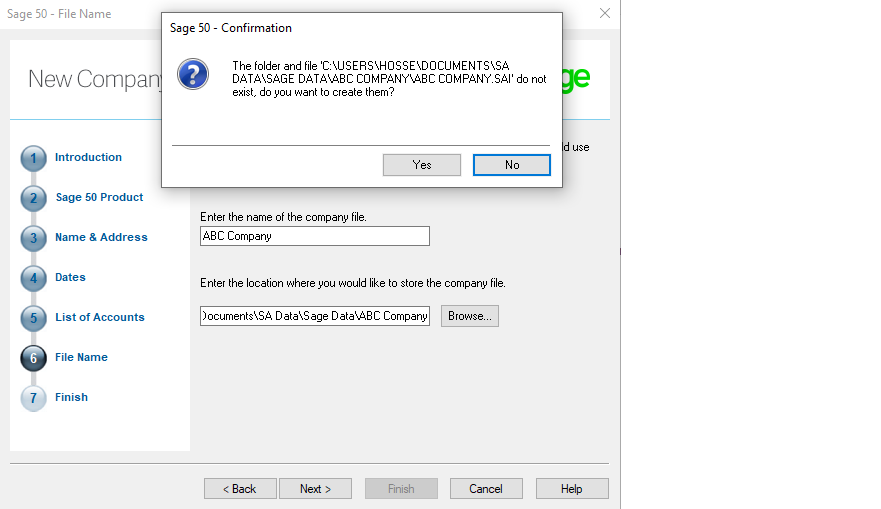Select step 2 circle icon for Sage 50 Product
The height and width of the screenshot is (509, 881).
[x=33, y=198]
